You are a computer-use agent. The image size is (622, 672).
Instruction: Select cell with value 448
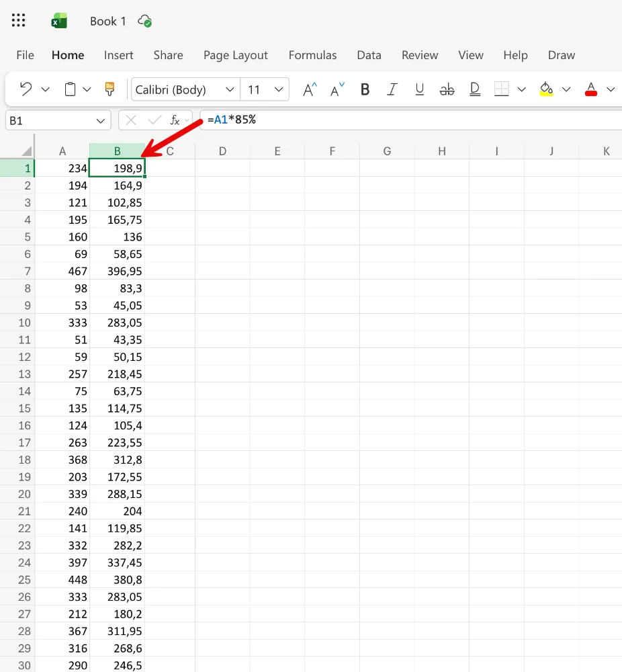pos(62,579)
